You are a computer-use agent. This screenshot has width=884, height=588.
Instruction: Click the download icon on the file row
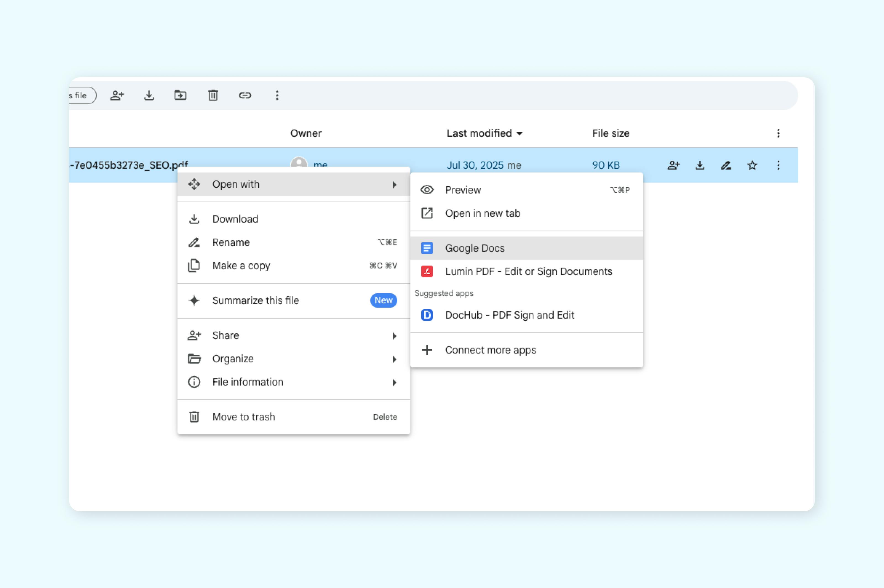coord(699,165)
